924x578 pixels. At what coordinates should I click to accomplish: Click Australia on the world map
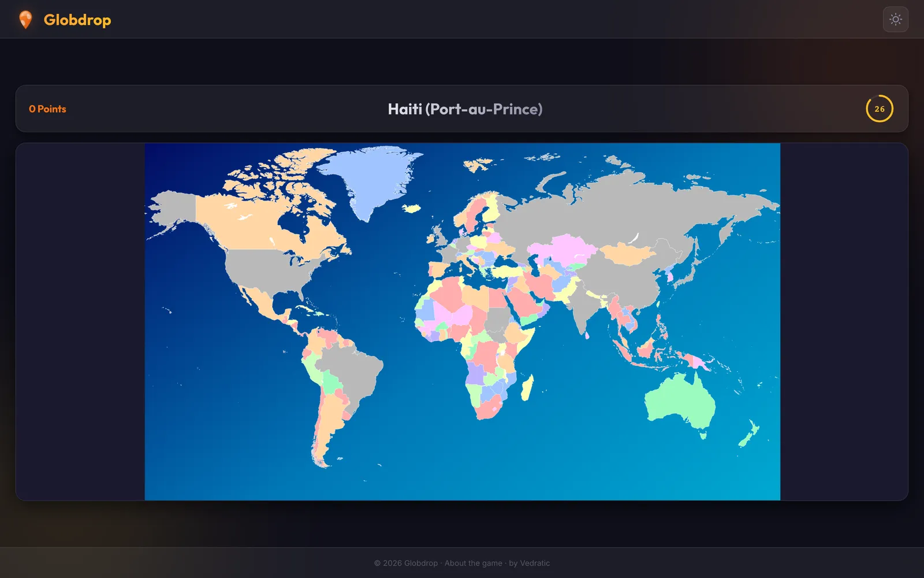(679, 402)
